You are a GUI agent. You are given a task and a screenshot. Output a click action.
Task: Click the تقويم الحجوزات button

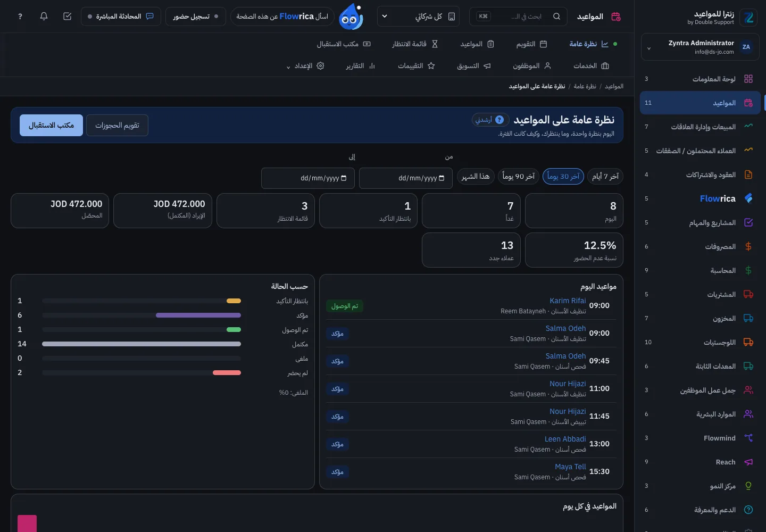coord(117,125)
